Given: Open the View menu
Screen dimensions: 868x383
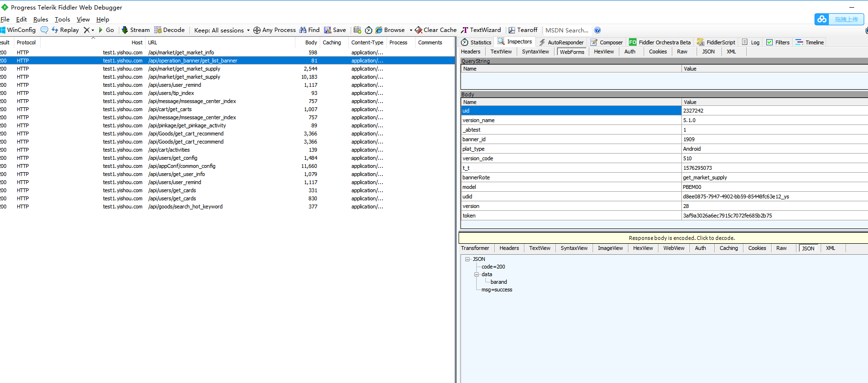Looking at the screenshot, I should pyautogui.click(x=83, y=20).
